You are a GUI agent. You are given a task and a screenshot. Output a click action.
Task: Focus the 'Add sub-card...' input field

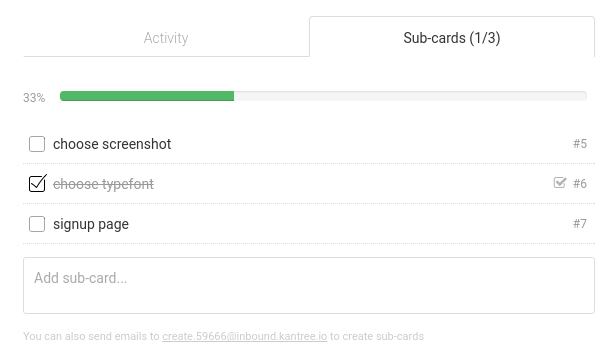coord(309,286)
